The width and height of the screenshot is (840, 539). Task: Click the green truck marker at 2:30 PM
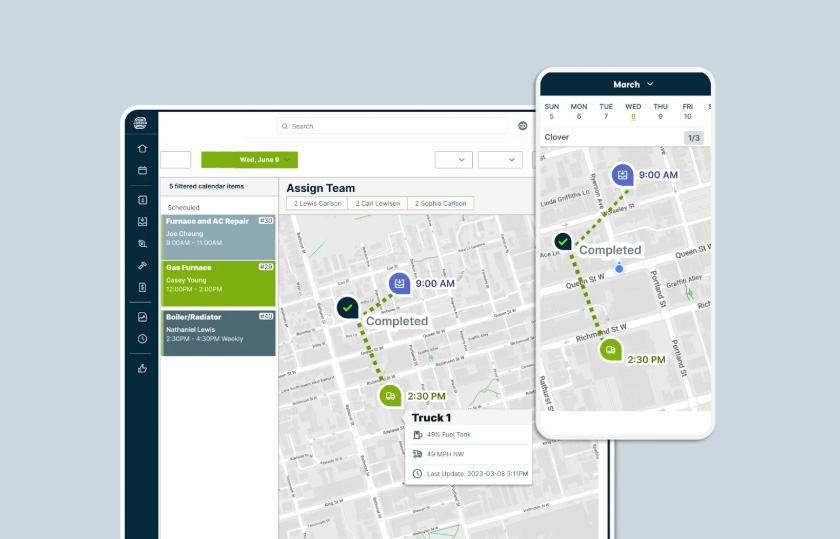[389, 396]
